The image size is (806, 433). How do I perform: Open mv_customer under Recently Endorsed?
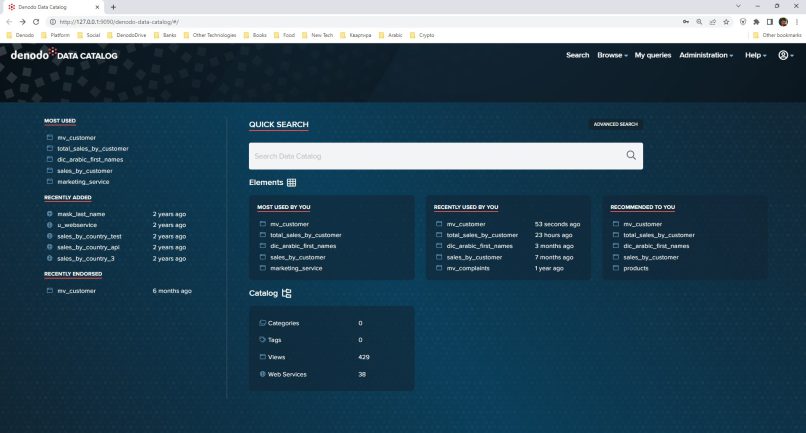click(x=76, y=291)
